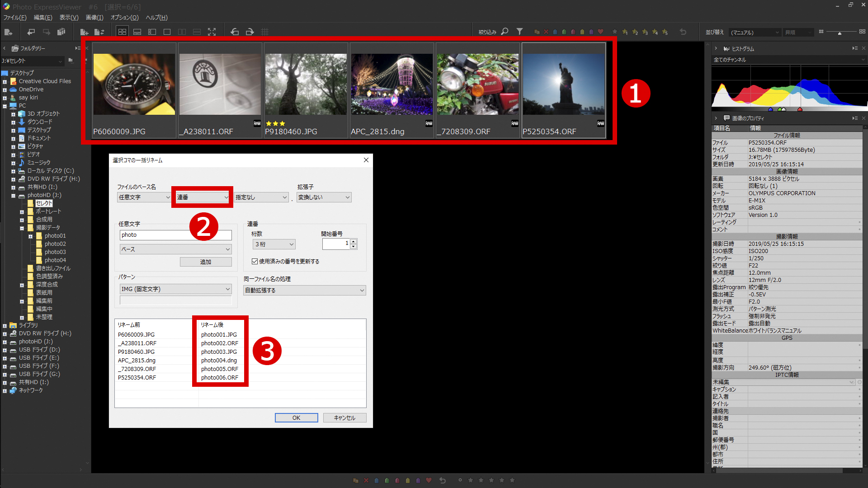868x488 pixels.
Task: Open the 画像(I) menu
Action: (94, 18)
